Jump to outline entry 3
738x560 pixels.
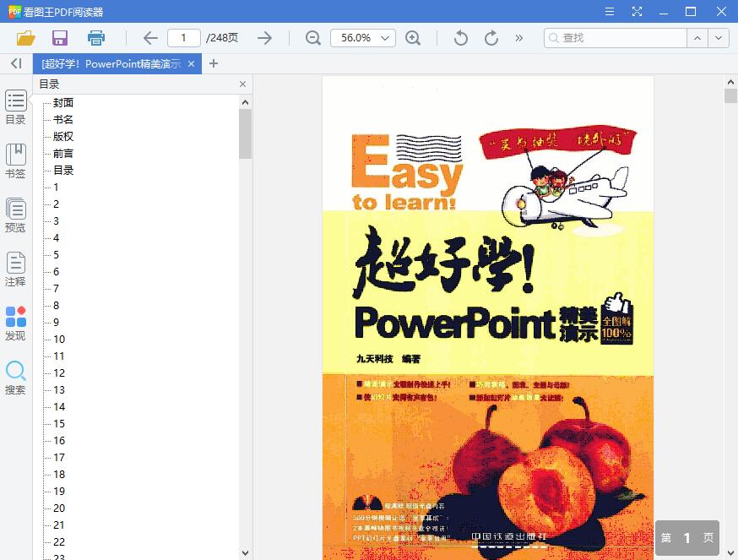56,221
